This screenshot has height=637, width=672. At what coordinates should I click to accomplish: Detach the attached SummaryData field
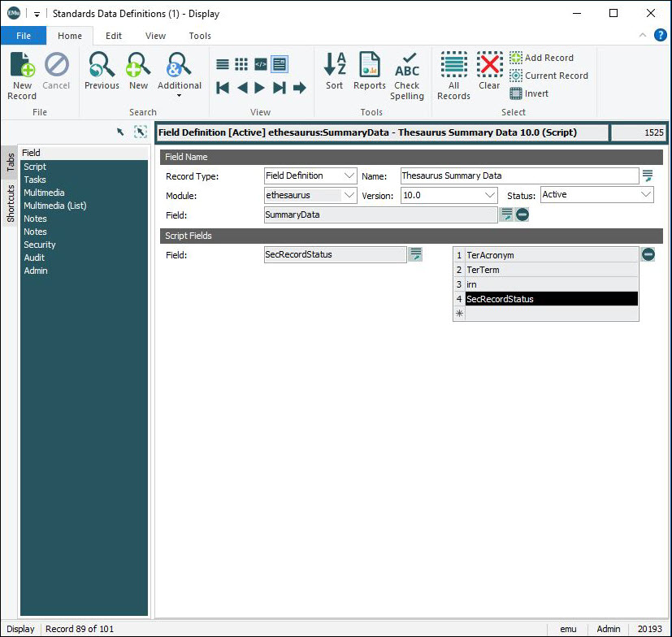pos(522,214)
